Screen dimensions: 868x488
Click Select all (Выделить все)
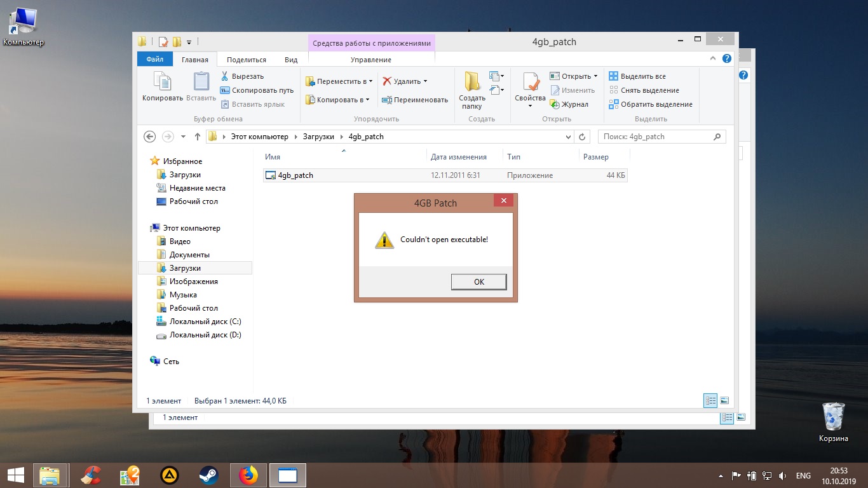point(637,76)
